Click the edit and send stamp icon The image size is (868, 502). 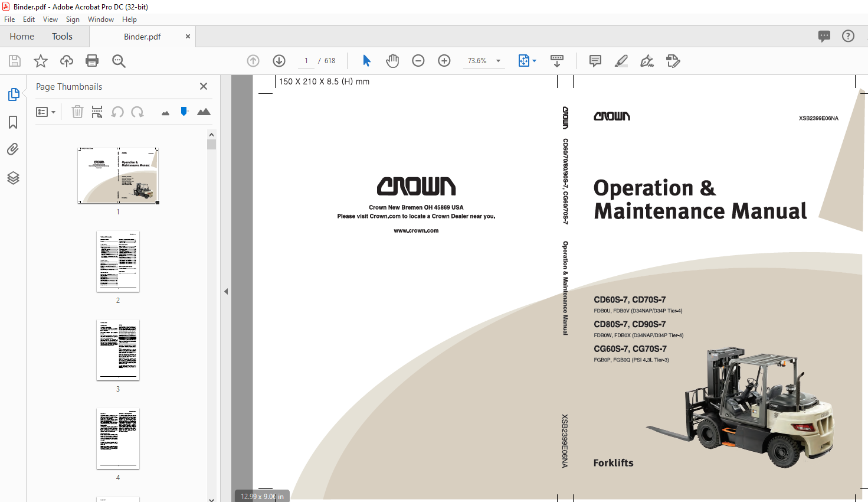point(673,61)
